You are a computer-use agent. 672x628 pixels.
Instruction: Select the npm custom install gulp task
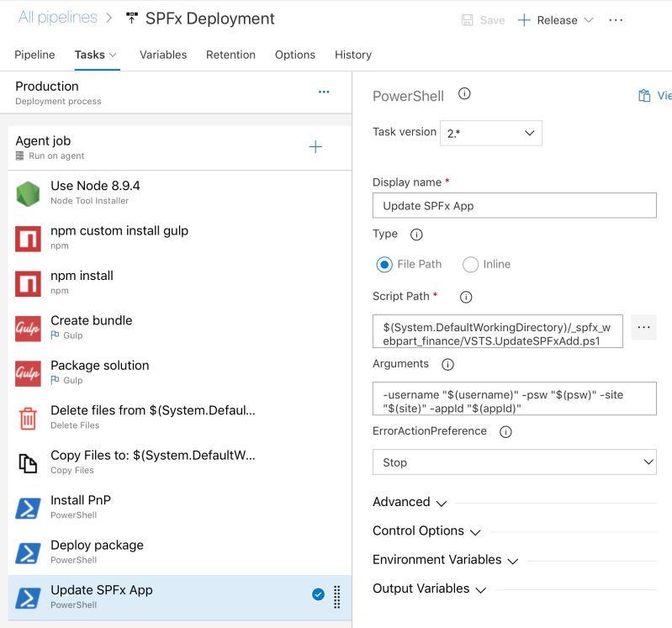tap(180, 238)
